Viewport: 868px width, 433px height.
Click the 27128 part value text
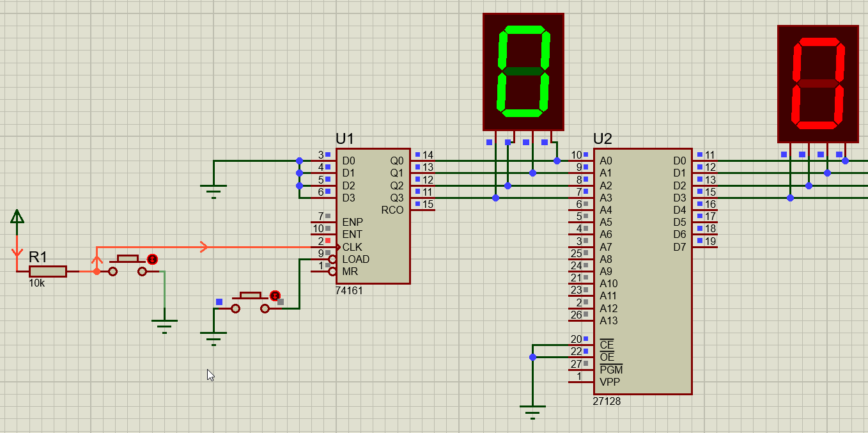[x=607, y=402]
